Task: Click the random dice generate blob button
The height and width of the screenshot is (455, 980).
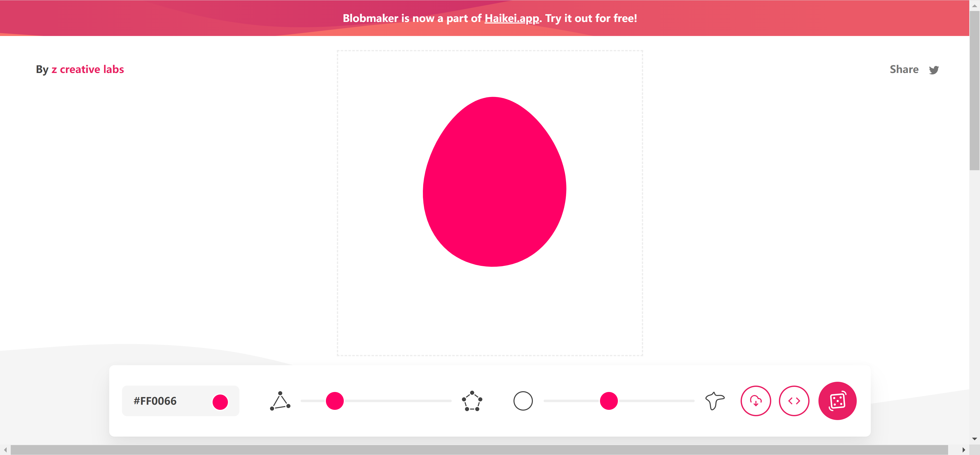Action: coord(837,401)
